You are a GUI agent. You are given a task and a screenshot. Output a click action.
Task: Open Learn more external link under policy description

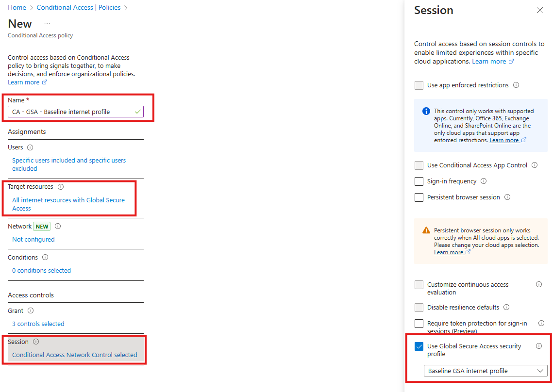[x=24, y=82]
